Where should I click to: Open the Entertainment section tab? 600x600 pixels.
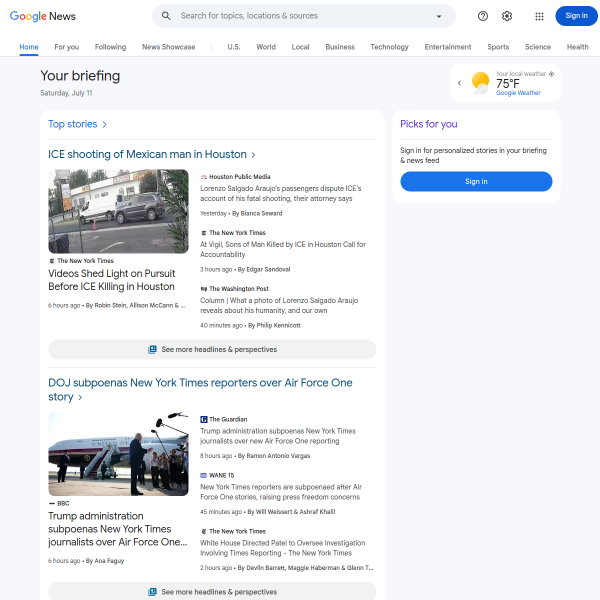[448, 47]
